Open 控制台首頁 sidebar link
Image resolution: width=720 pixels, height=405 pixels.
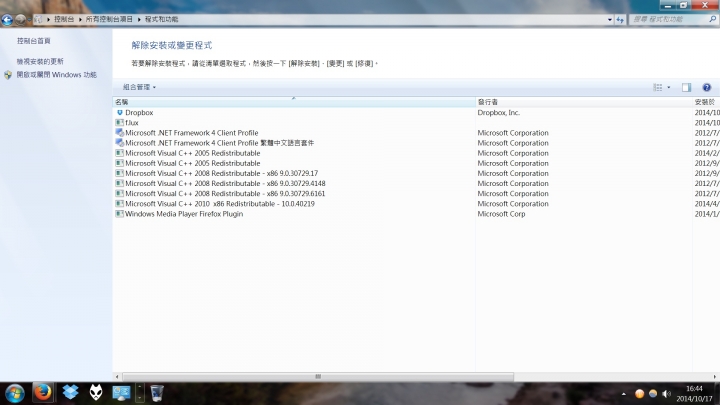coord(34,41)
